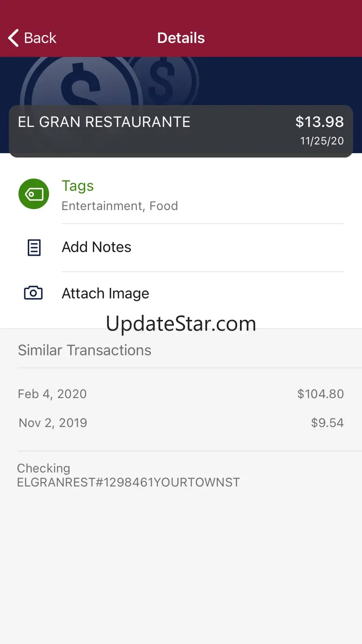Tap the ELGRANREST#1298461YOURTOWNST description text
362x644 pixels.
point(128,482)
